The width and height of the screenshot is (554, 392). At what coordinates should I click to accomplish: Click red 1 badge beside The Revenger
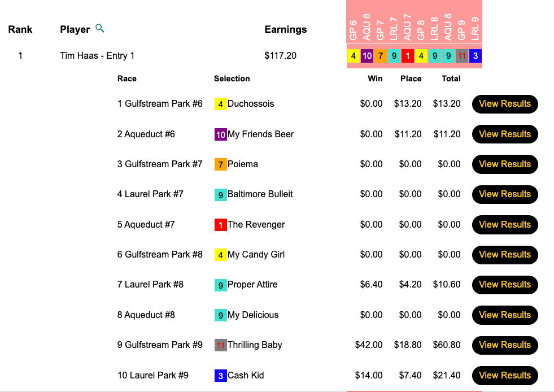coord(220,225)
